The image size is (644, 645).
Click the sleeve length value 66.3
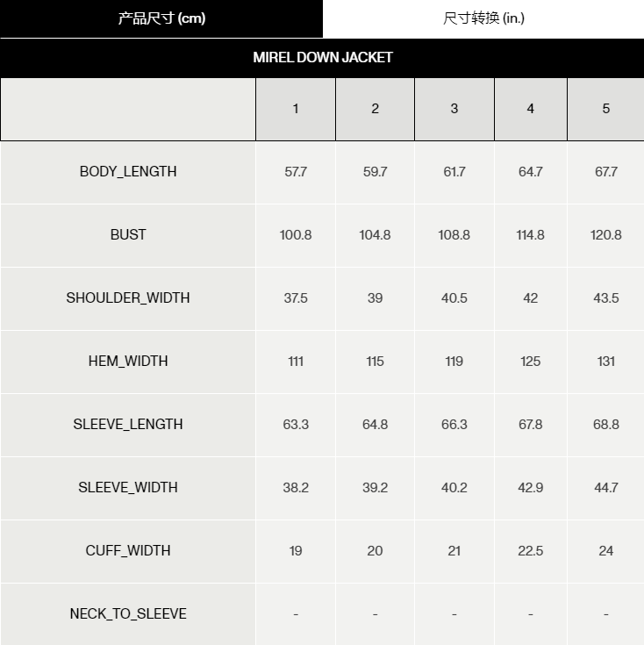click(x=454, y=425)
